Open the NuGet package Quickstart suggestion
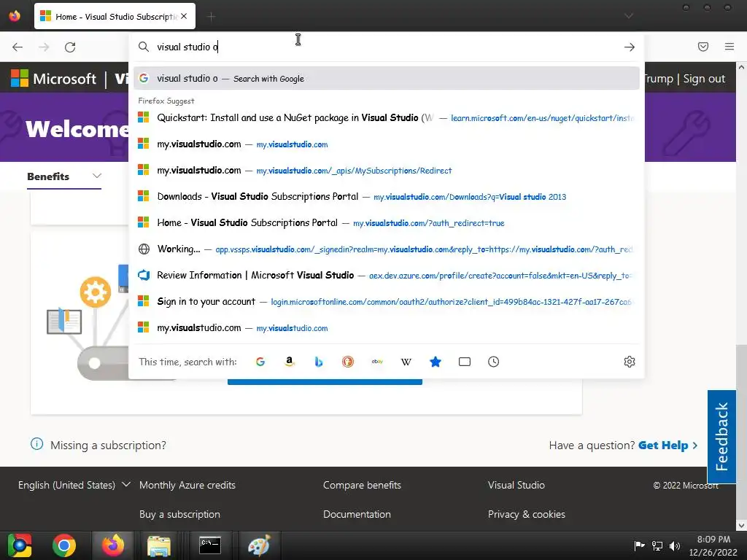 click(x=387, y=117)
